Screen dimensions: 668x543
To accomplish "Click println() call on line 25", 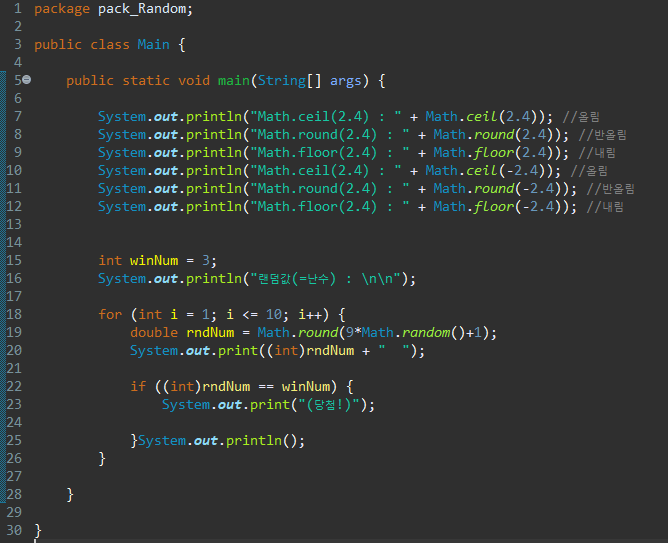I will 262,440.
